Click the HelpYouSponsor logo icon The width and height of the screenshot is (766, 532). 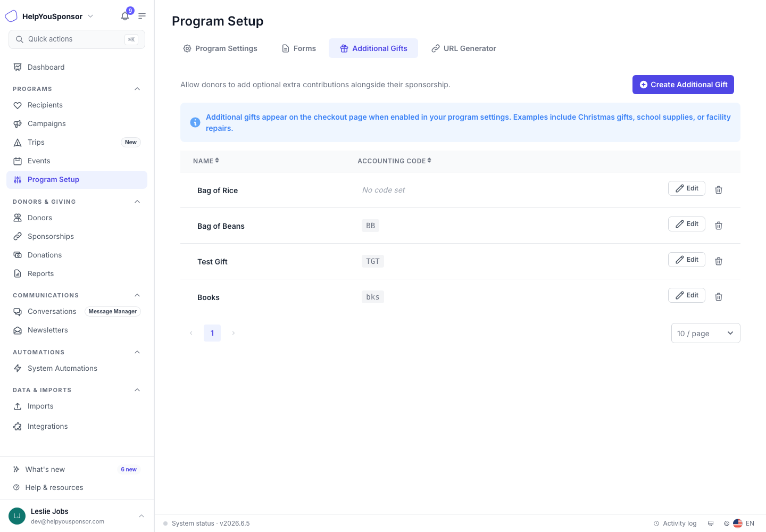(x=11, y=16)
